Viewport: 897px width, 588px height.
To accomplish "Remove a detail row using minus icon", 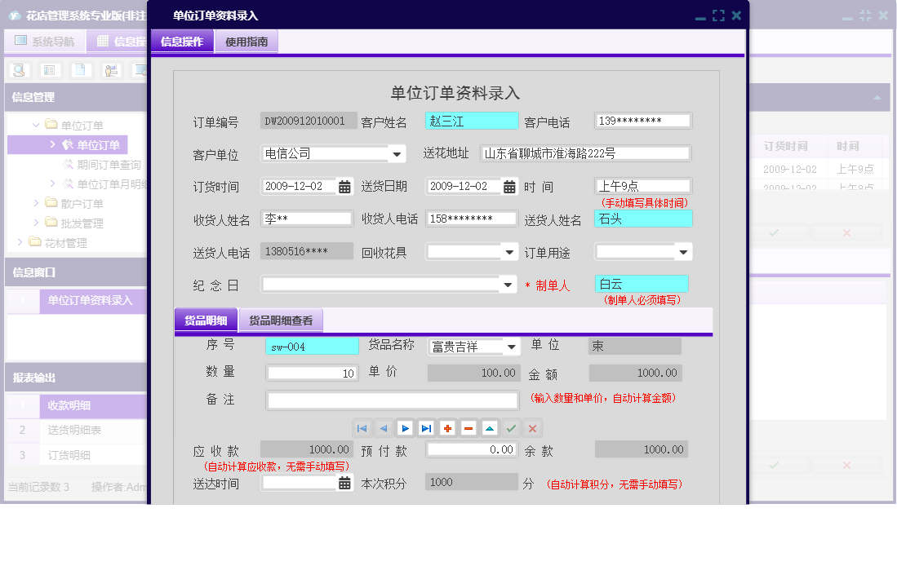I will 468,427.
